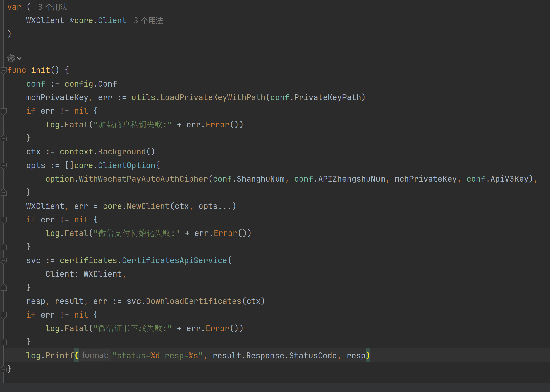The height and width of the screenshot is (392, 550).
Task: Click the AI assistant icon above init function
Action: (x=11, y=58)
